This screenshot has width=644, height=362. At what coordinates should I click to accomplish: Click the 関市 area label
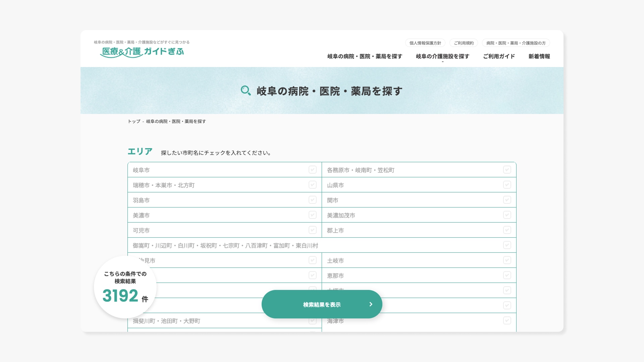[332, 200]
